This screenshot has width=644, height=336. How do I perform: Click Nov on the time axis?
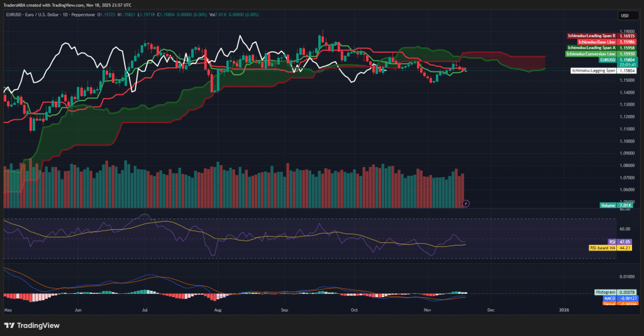[427, 310]
